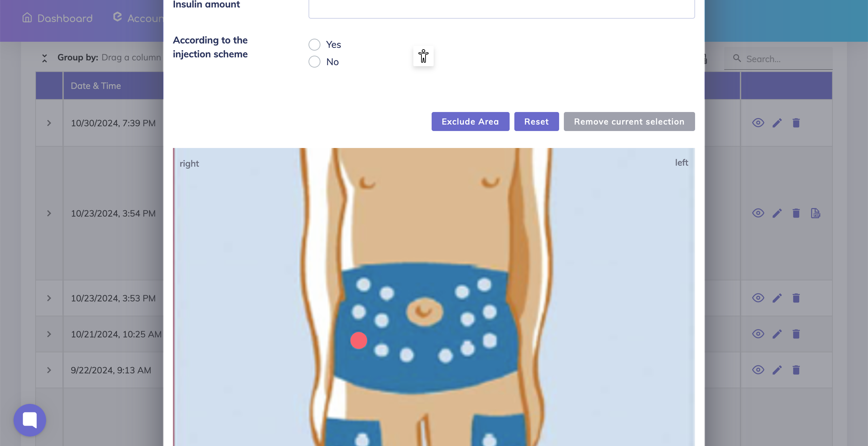Select Yes for injection scheme

[x=314, y=44]
